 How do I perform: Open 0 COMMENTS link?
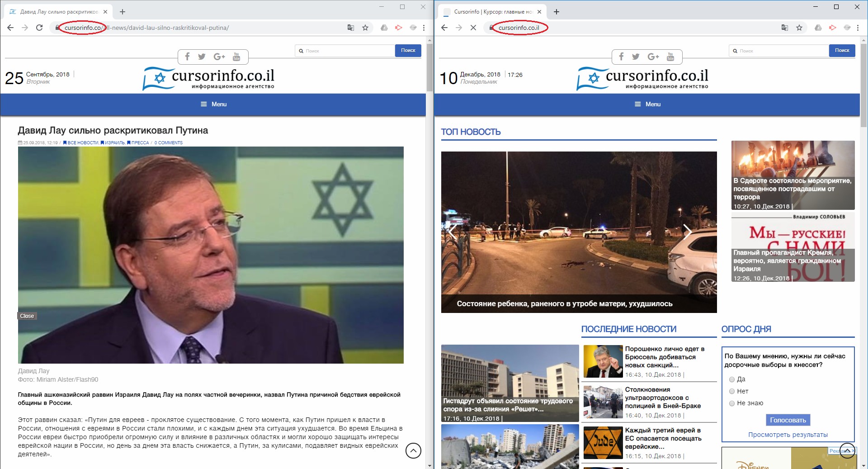click(169, 143)
